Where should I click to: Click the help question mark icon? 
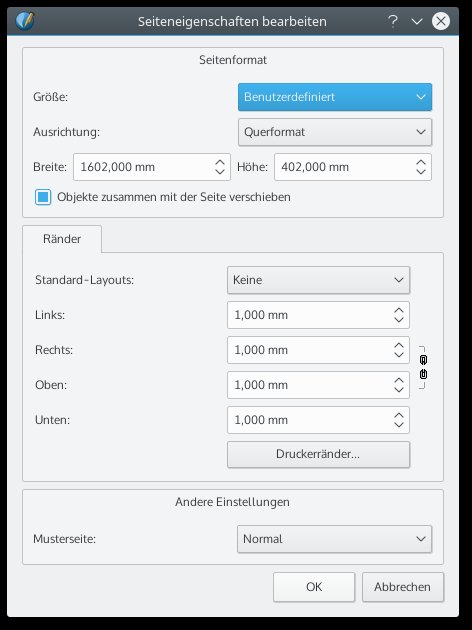pyautogui.click(x=393, y=20)
